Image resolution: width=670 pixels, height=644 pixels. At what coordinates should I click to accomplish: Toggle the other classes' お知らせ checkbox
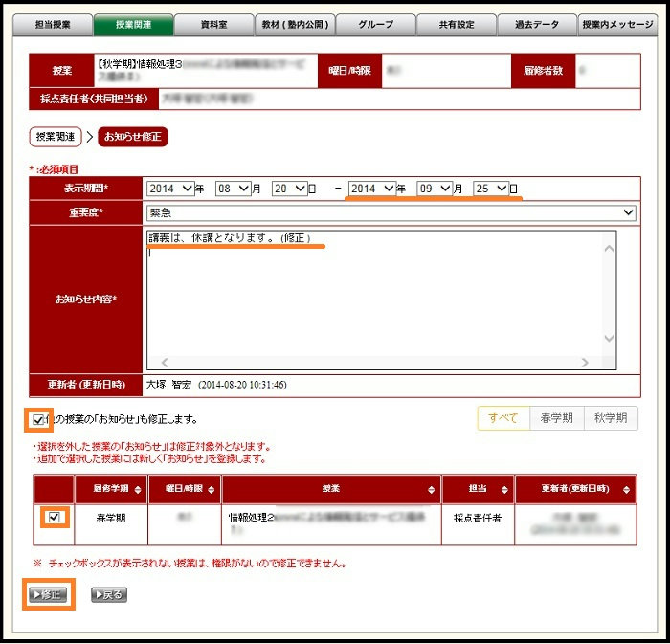coord(38,419)
